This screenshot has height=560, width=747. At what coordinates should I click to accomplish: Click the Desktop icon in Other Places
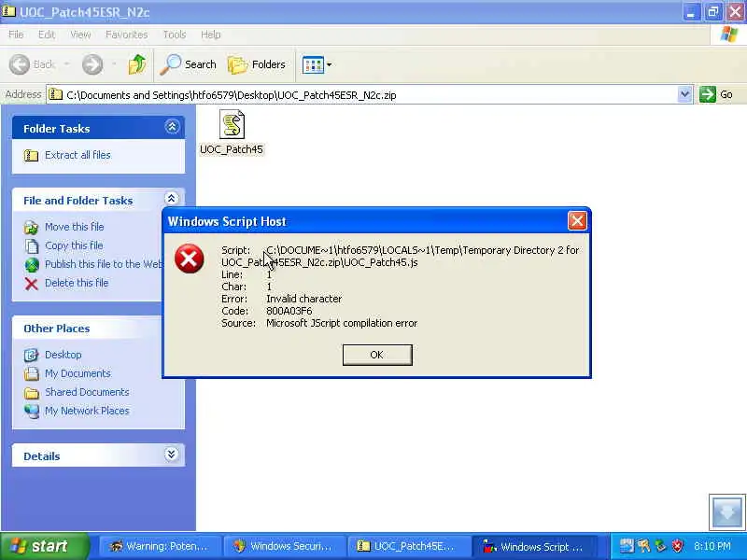click(x=32, y=356)
